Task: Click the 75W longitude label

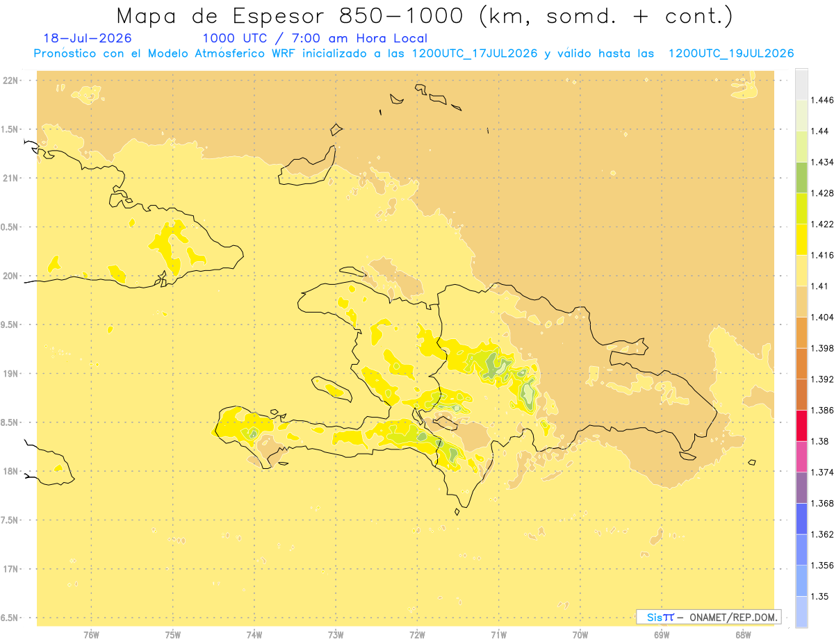Action: pos(173,634)
